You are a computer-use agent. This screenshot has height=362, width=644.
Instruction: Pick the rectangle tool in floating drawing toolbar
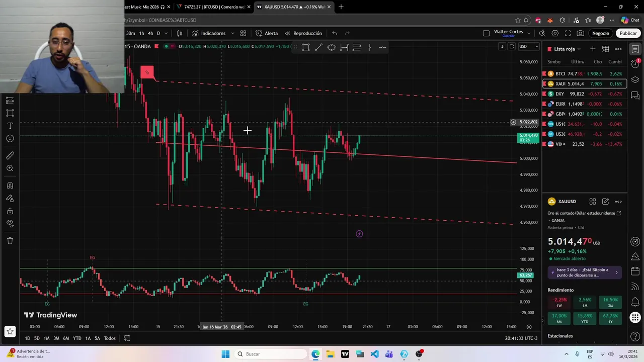(306, 47)
